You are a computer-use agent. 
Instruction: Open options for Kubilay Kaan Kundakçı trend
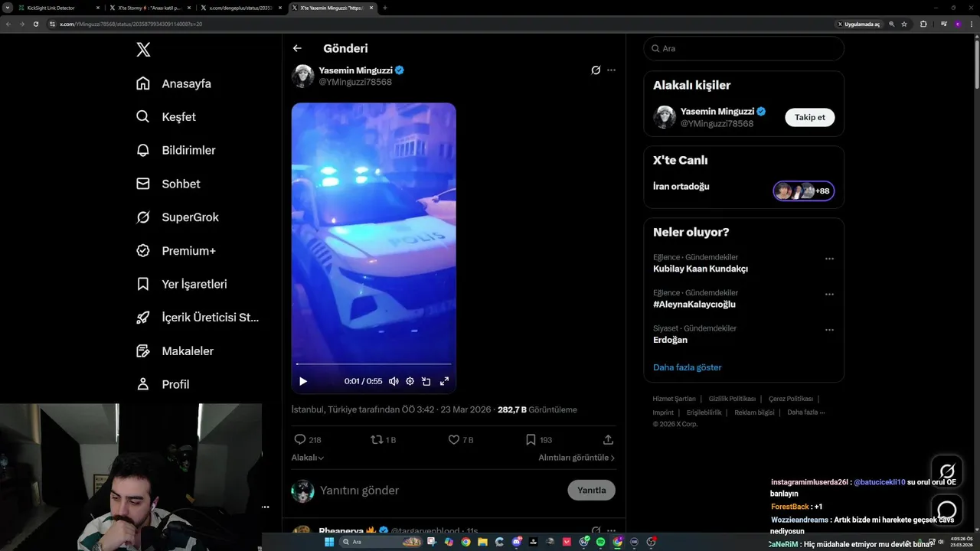pyautogui.click(x=829, y=259)
